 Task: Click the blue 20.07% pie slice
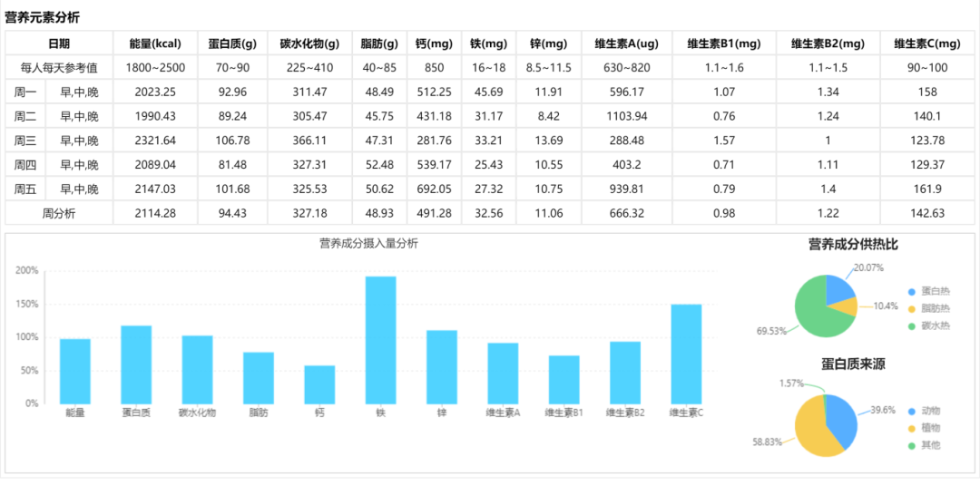(838, 289)
